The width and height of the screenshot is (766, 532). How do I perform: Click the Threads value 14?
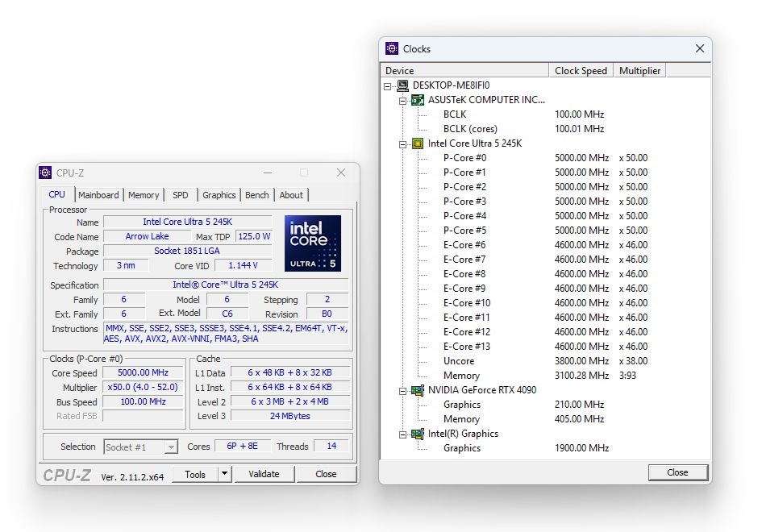click(331, 446)
